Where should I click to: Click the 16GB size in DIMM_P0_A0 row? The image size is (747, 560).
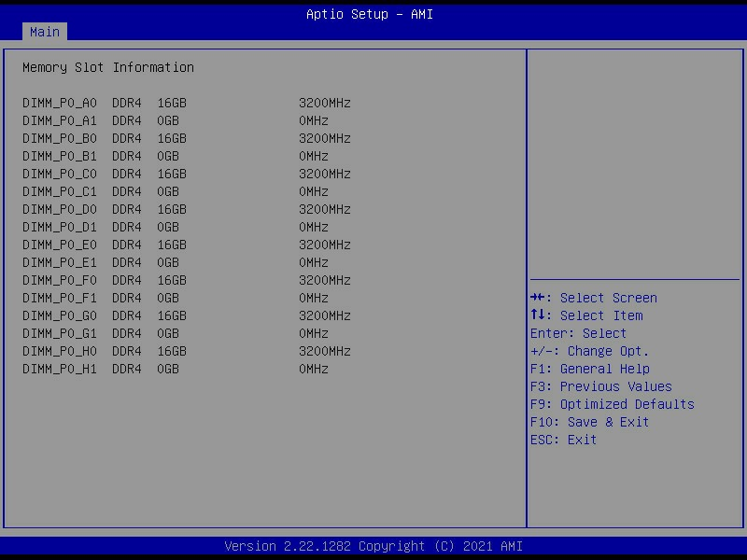[172, 103]
